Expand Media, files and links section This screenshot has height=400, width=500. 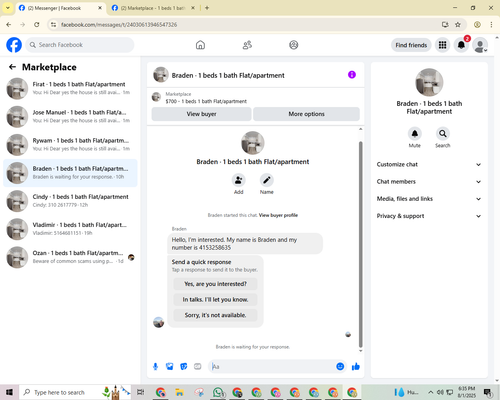pos(429,199)
